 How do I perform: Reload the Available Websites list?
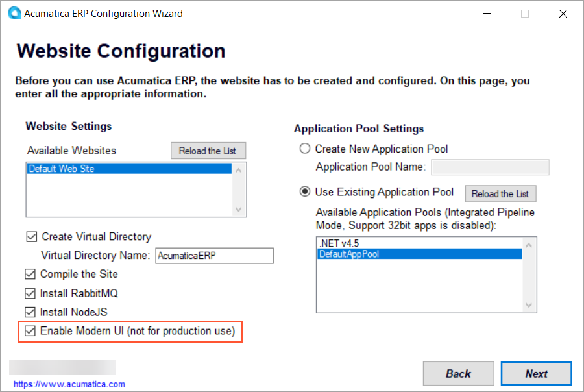point(208,151)
